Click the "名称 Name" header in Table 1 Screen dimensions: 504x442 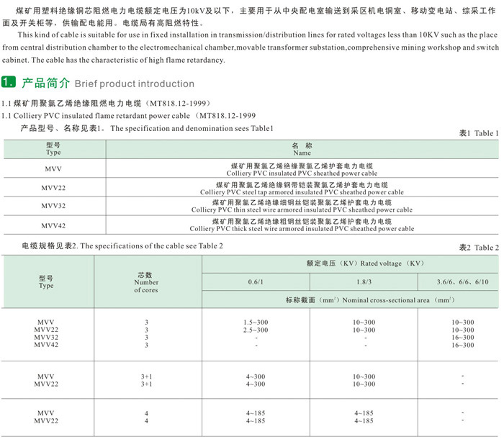[302, 150]
